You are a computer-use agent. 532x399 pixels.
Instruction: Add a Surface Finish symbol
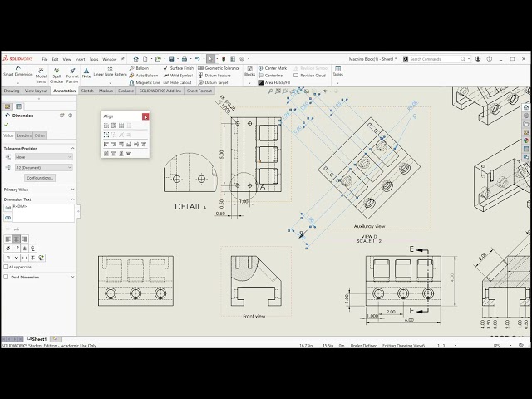coord(178,68)
